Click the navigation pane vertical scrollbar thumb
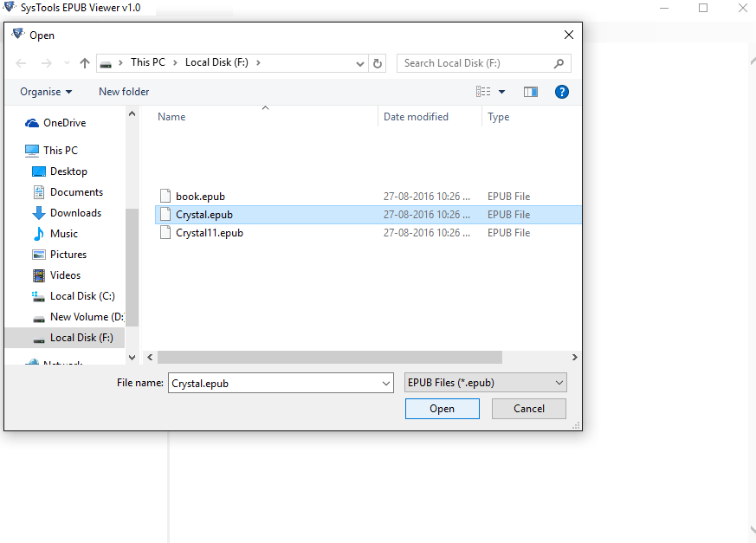This screenshot has height=543, width=756. pos(132,268)
